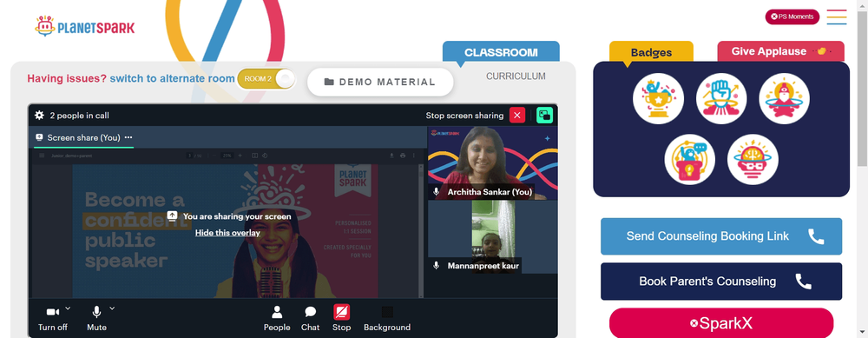Expand camera options chevron next to Turn off
868x338 pixels.
click(68, 308)
